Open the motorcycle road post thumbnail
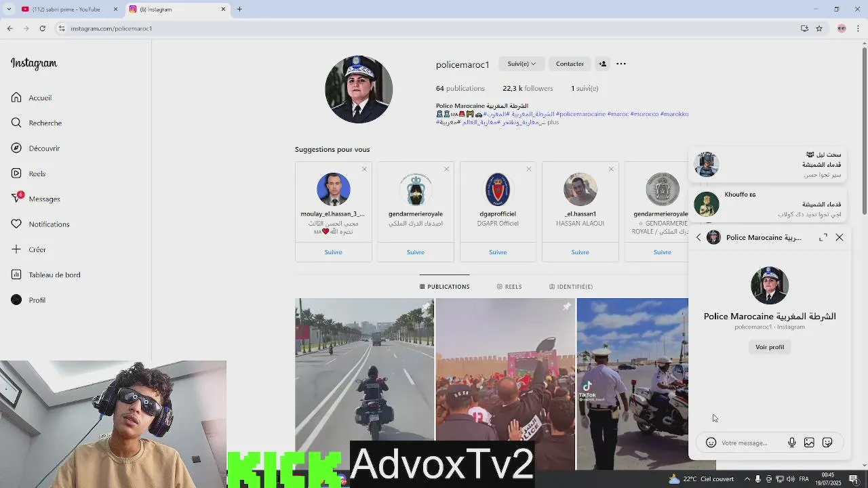 364,384
